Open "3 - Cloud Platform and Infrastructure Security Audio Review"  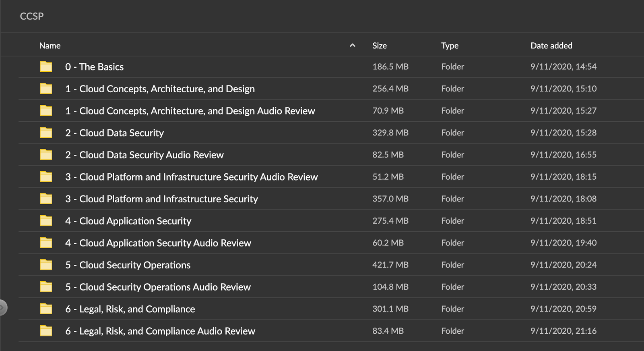point(192,177)
